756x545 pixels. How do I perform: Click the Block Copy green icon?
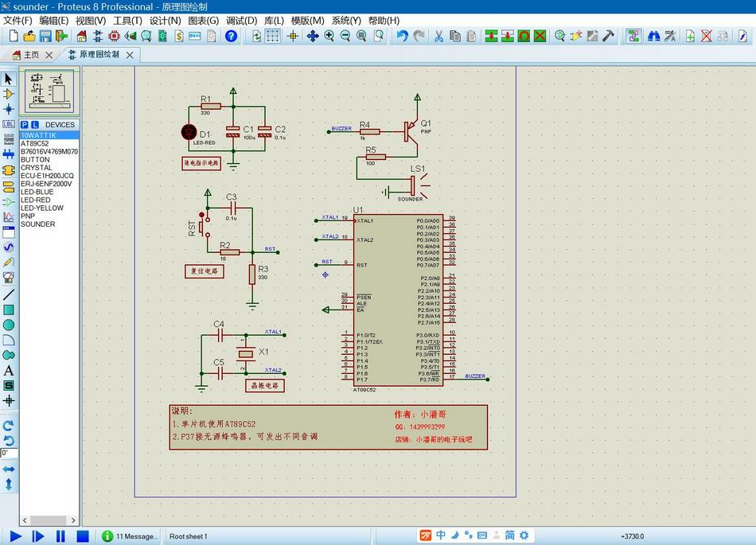click(491, 36)
